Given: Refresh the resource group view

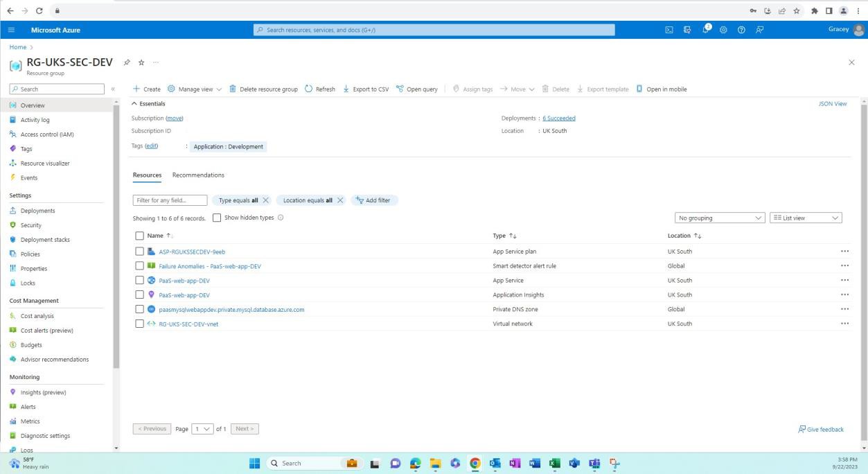Looking at the screenshot, I should coord(319,89).
